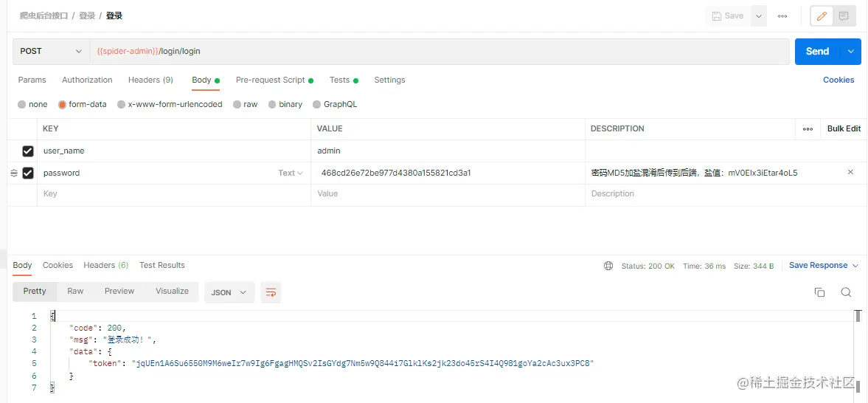Screen dimensions: 868x403
Task: Click the Time: 36 ms text
Action: click(704, 266)
